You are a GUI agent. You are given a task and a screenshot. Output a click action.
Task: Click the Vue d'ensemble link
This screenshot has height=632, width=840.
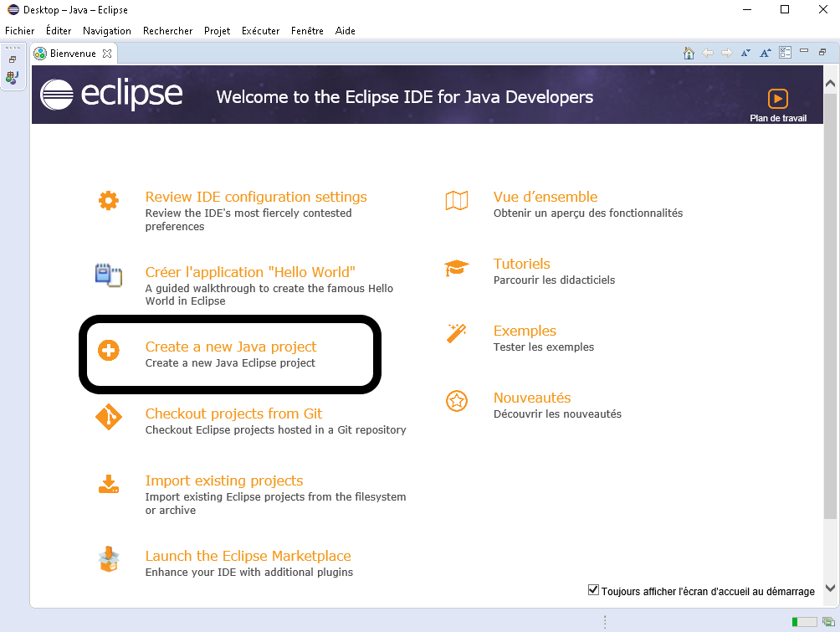tap(545, 197)
